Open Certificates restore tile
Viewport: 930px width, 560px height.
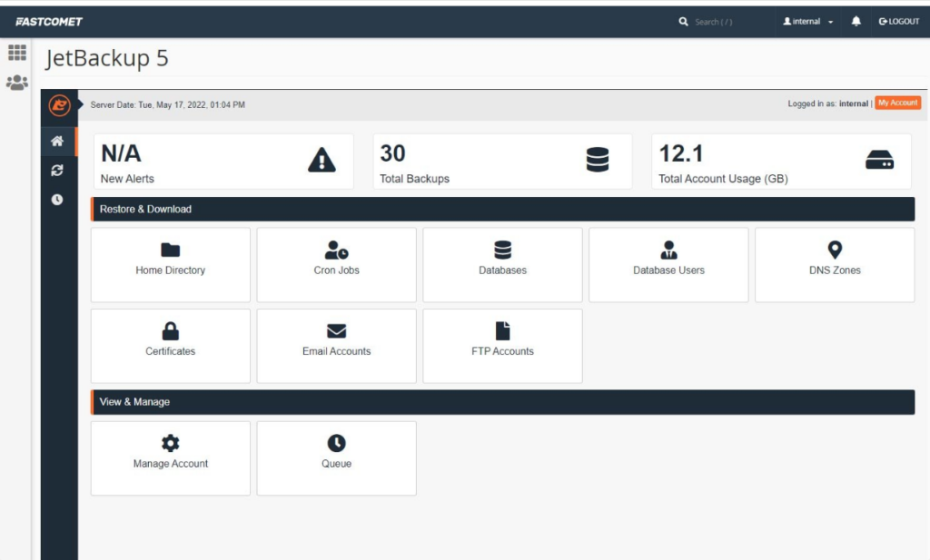(171, 346)
